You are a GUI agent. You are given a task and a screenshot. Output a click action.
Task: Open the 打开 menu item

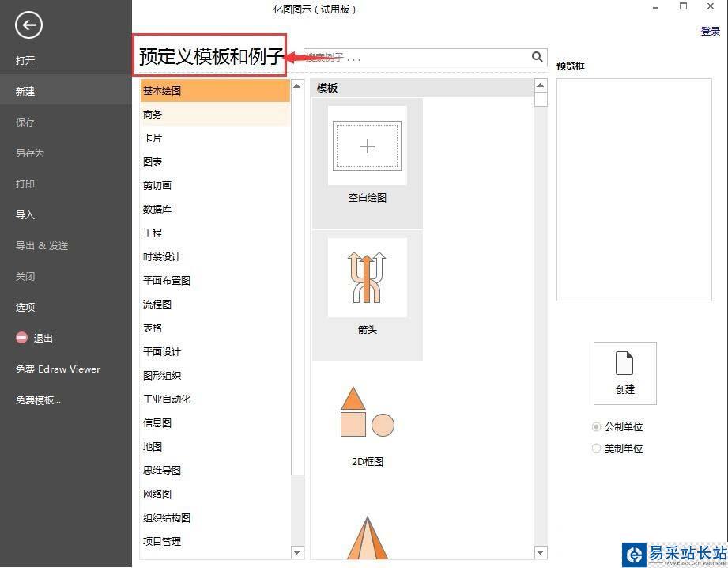pyautogui.click(x=25, y=60)
